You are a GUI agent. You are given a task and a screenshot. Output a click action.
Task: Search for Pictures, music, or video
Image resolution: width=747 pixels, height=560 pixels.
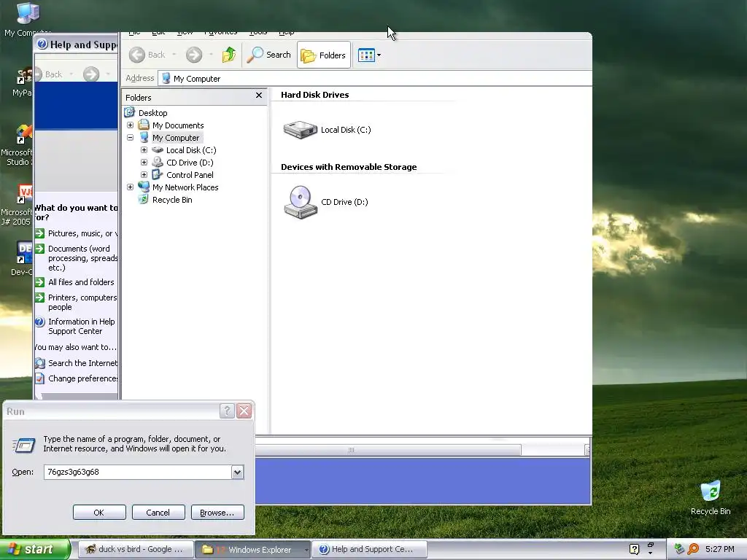[x=82, y=233]
